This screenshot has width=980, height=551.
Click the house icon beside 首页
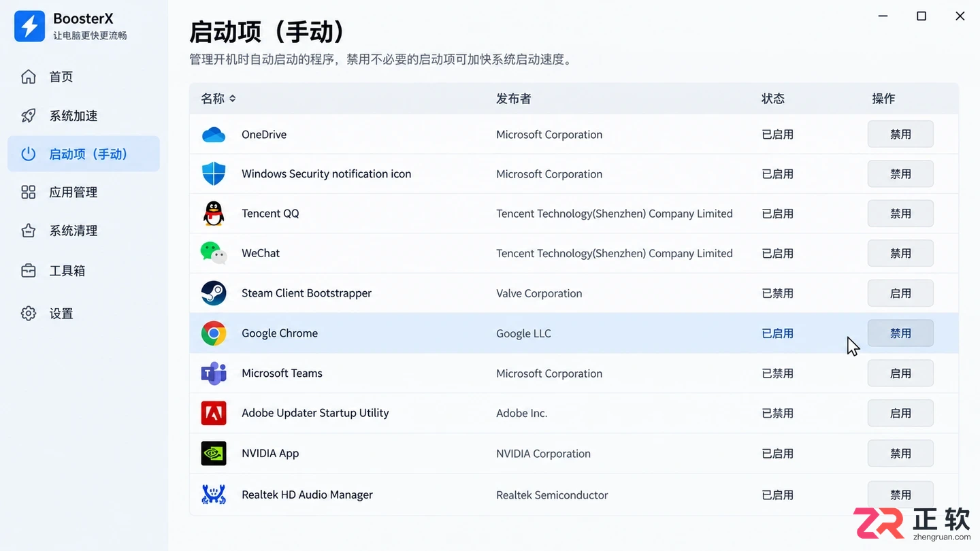coord(29,77)
